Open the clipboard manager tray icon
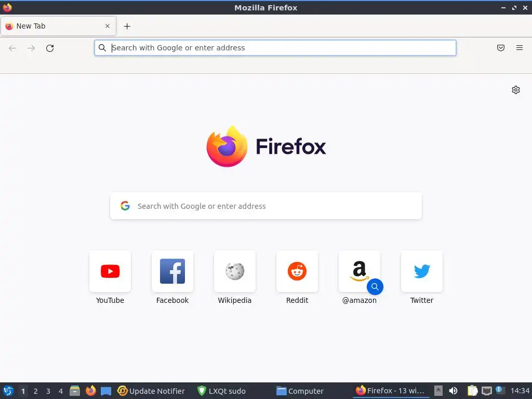Viewport: 532px width, 399px height. [x=472, y=391]
